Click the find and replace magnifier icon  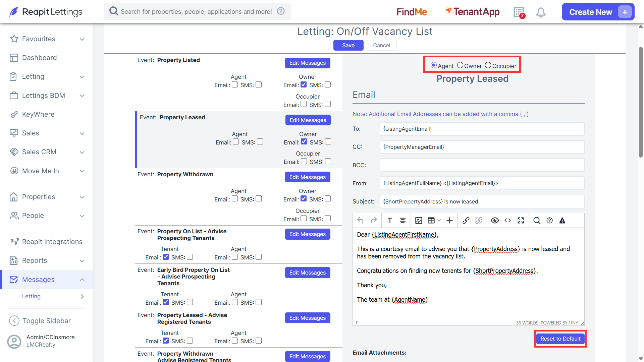pyautogui.click(x=537, y=221)
